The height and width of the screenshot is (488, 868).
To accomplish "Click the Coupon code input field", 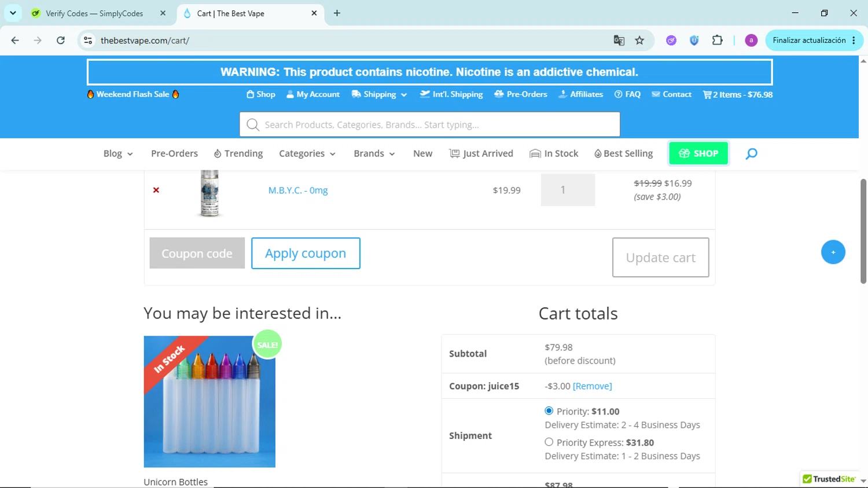I will coord(197,253).
